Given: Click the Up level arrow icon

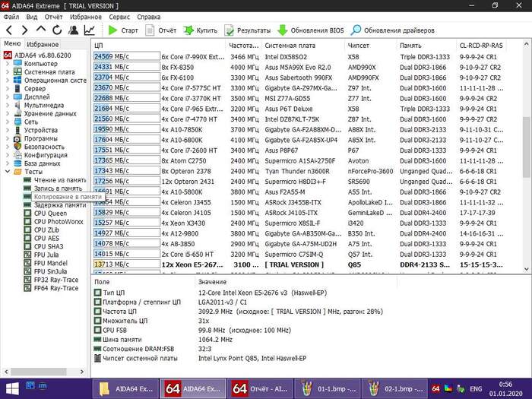Looking at the screenshot, I should pyautogui.click(x=41, y=30).
